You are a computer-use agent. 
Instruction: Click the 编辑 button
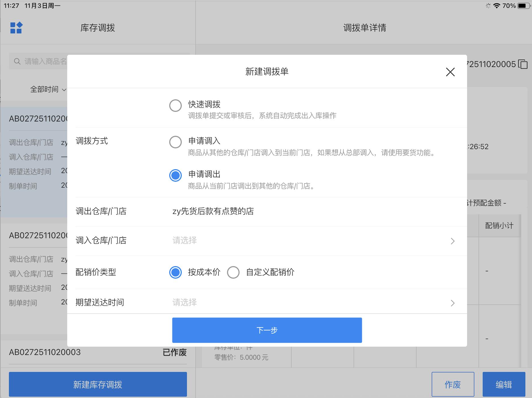point(504,384)
